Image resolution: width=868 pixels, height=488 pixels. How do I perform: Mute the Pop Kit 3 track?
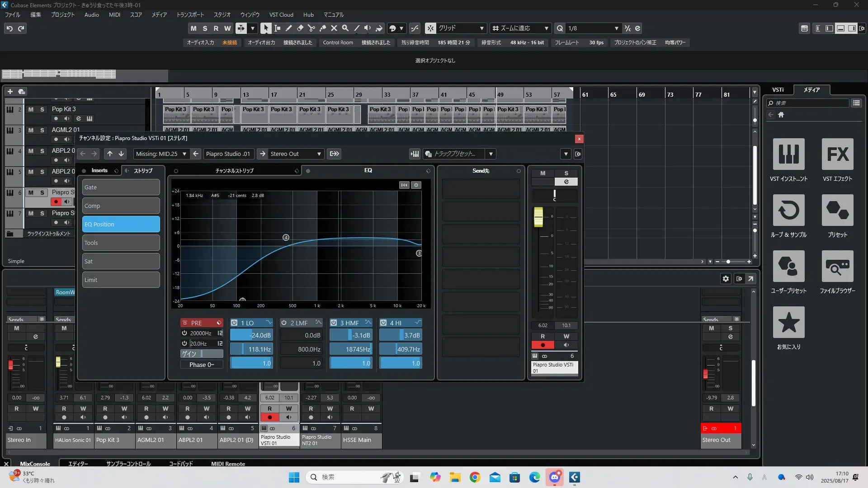coord(31,109)
